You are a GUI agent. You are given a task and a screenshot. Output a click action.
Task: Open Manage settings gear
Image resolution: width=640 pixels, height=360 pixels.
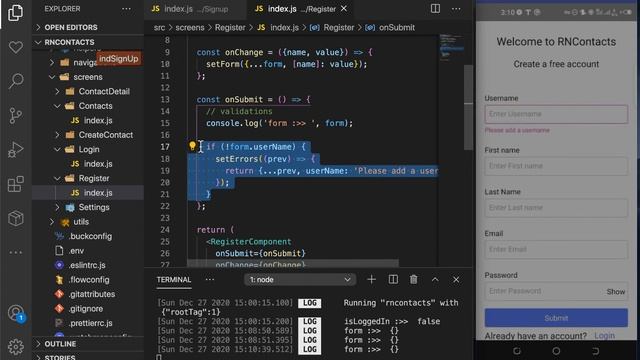pyautogui.click(x=16, y=347)
